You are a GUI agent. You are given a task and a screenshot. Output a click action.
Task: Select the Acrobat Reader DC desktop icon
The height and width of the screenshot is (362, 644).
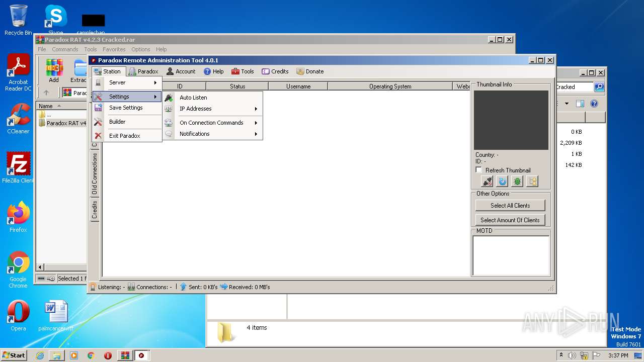pos(18,73)
